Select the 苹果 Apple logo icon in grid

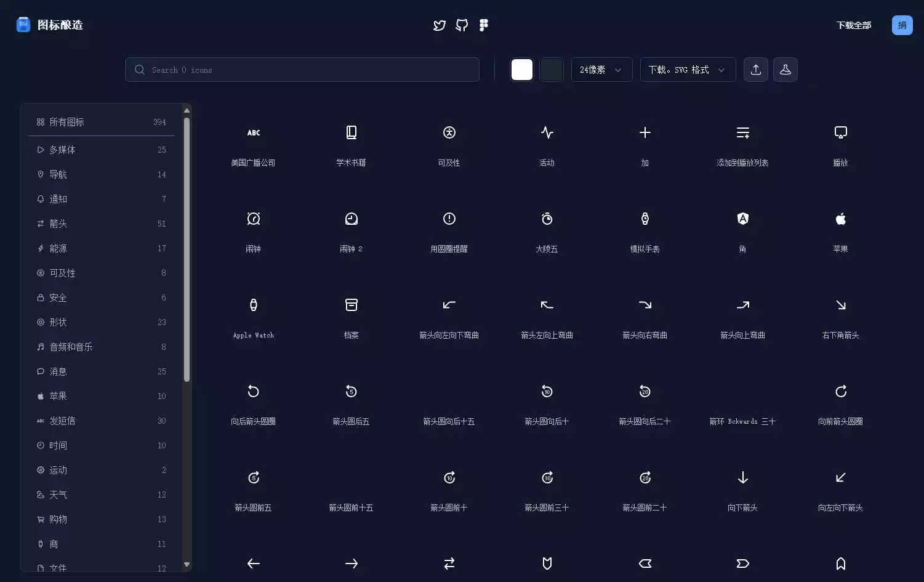point(841,219)
